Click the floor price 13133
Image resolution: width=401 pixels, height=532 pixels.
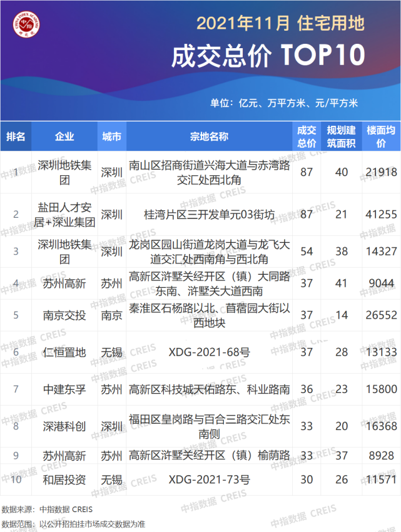tap(381, 352)
